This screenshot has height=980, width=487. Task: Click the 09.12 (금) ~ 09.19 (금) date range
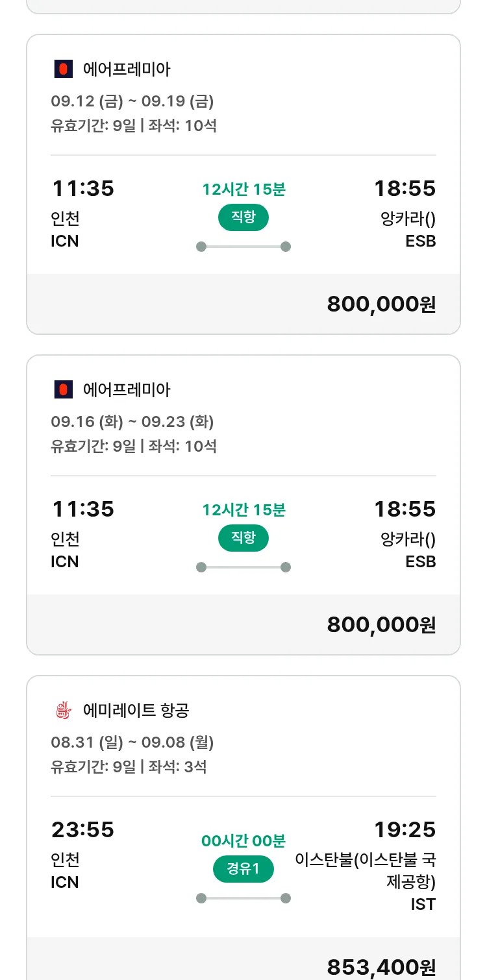[x=132, y=101]
